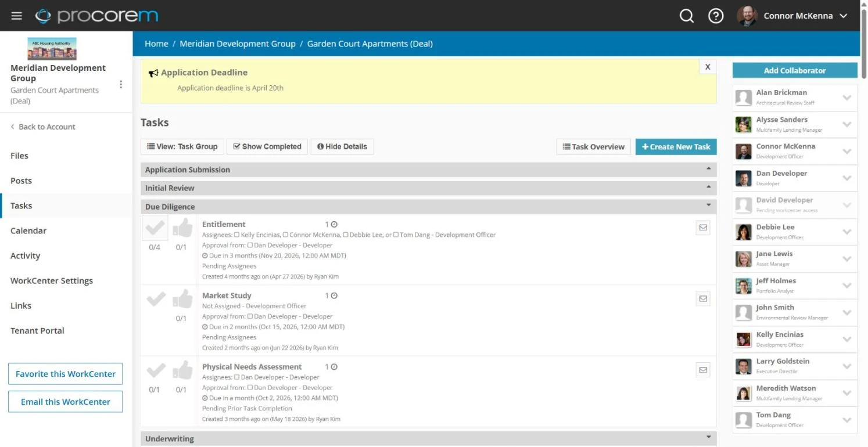Click Jeff Holmes' profile photo

(743, 286)
